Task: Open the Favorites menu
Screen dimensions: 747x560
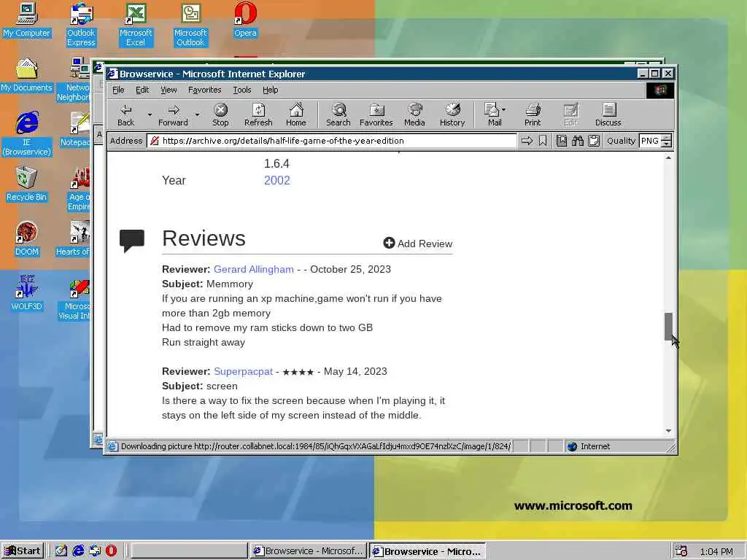Action: pyautogui.click(x=204, y=90)
